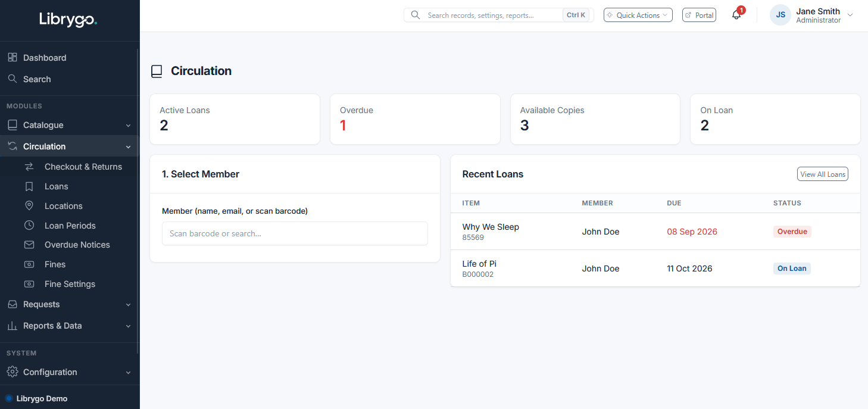Viewport: 868px width, 409px height.
Task: Click the On Loan stat card
Action: [x=775, y=119]
